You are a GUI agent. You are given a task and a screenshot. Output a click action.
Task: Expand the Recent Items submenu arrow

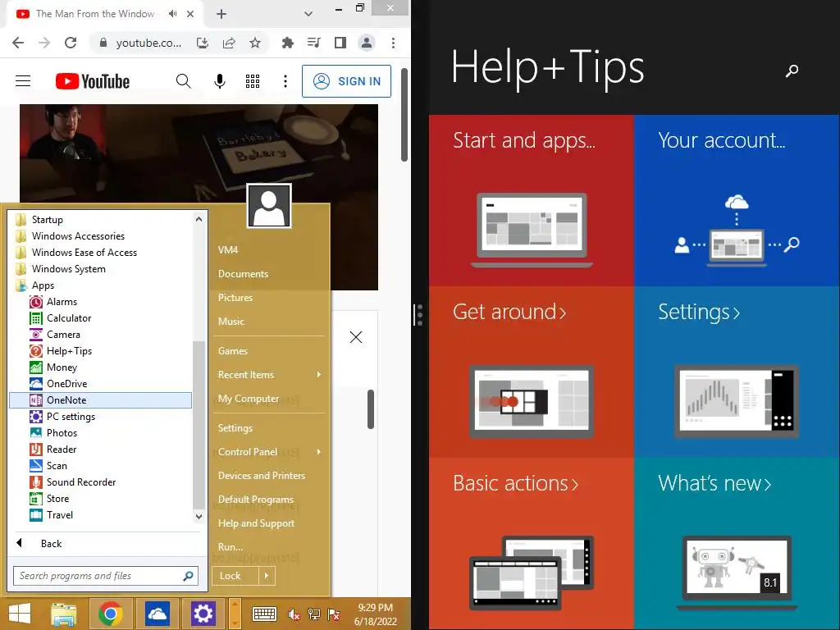319,374
